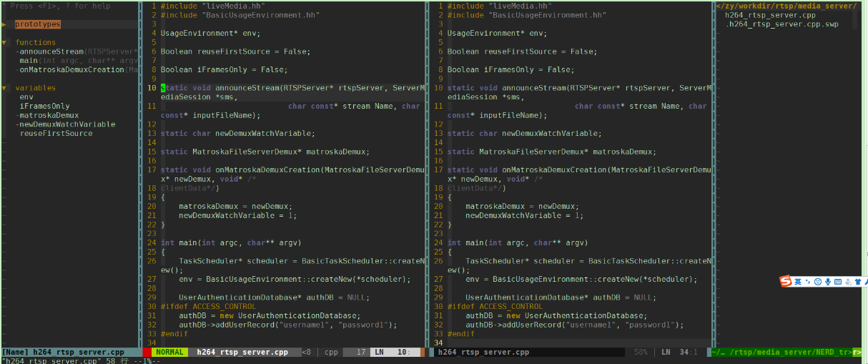The height and width of the screenshot is (364, 868).
Task: Collapse the variables fold in Tagbar
Action: (x=4, y=88)
